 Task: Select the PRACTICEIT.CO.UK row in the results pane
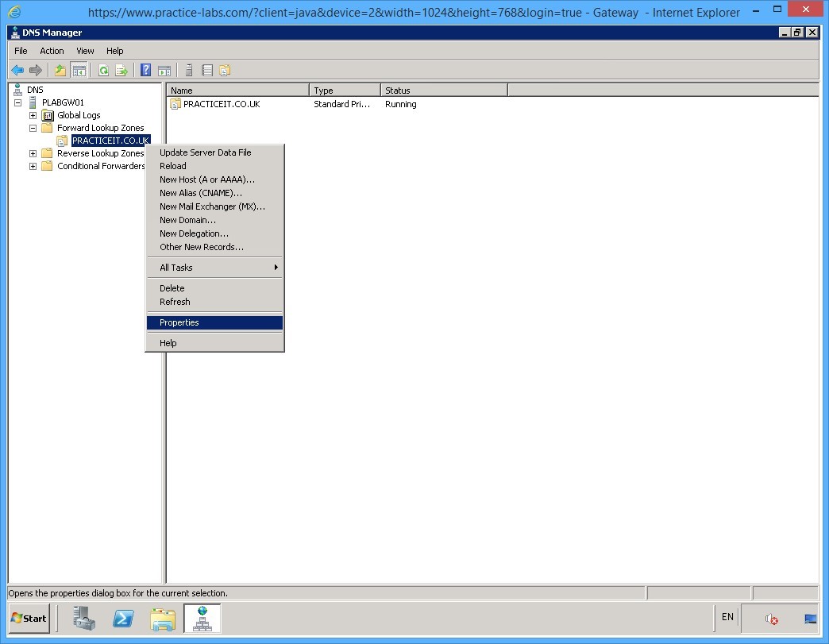click(x=220, y=104)
